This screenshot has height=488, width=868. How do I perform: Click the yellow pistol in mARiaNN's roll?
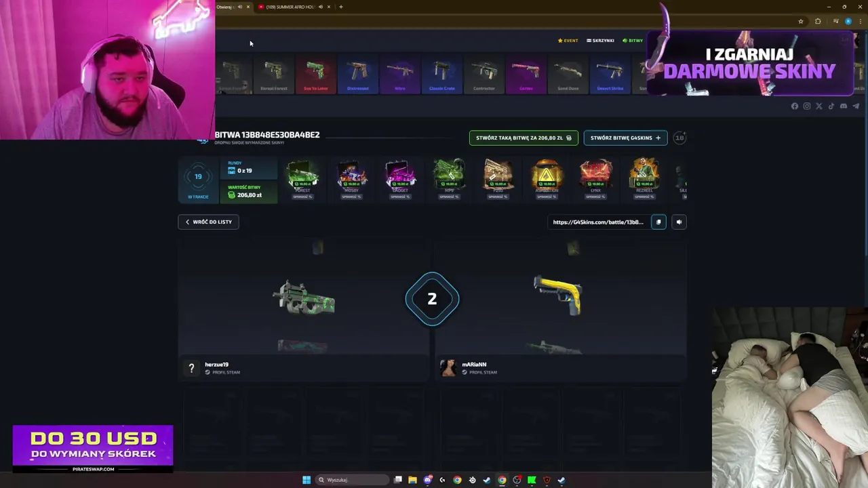click(x=559, y=294)
